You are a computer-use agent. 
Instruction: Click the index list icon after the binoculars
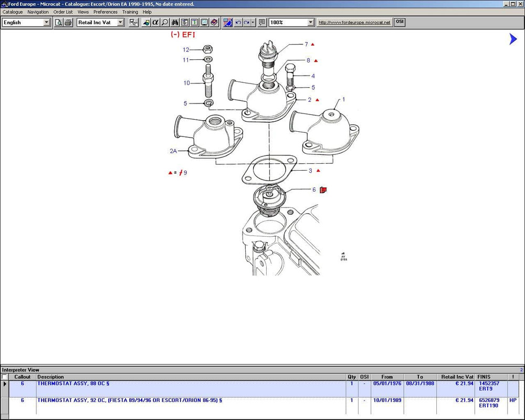[184, 23]
